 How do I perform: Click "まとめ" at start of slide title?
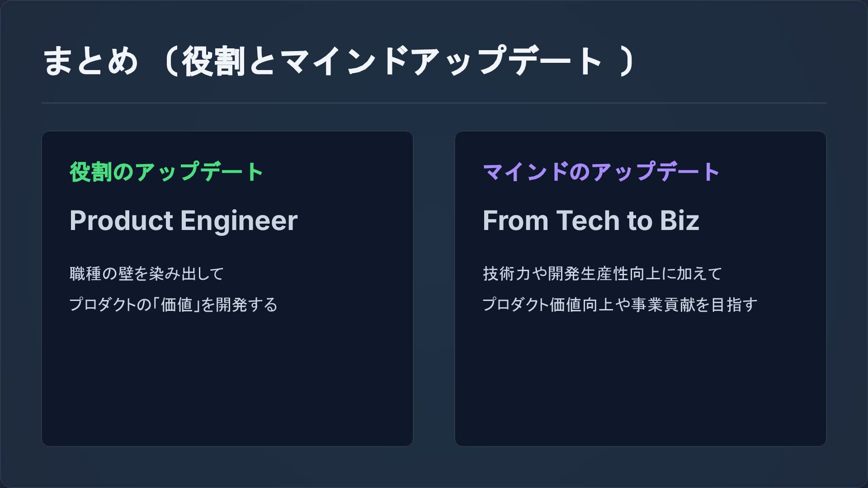pos(90,61)
